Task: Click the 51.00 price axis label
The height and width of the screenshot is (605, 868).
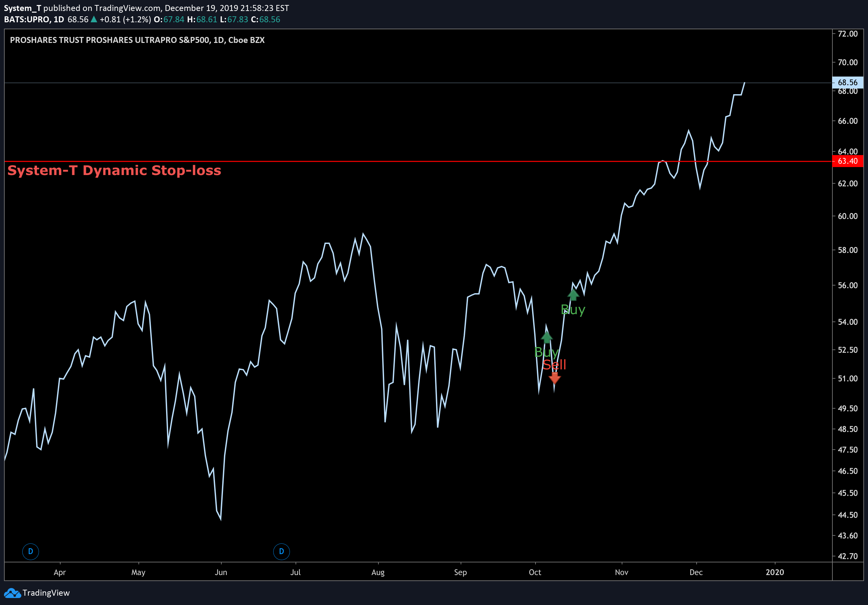Action: (848, 379)
